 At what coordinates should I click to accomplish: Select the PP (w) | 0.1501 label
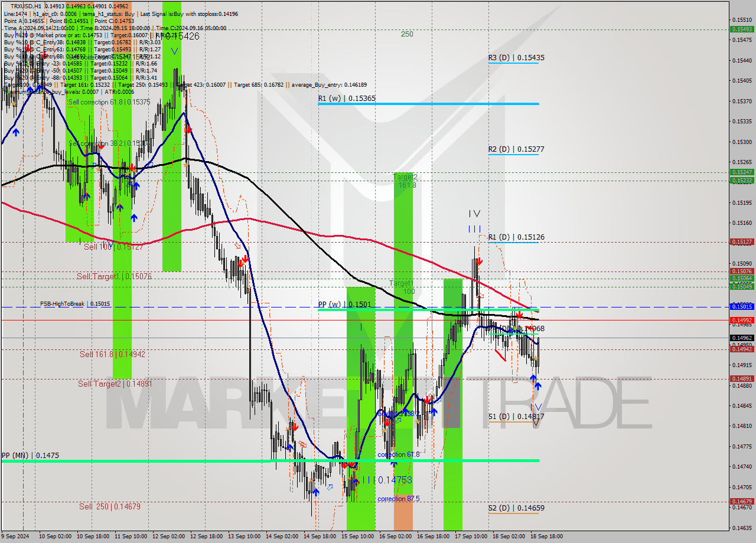[344, 305]
